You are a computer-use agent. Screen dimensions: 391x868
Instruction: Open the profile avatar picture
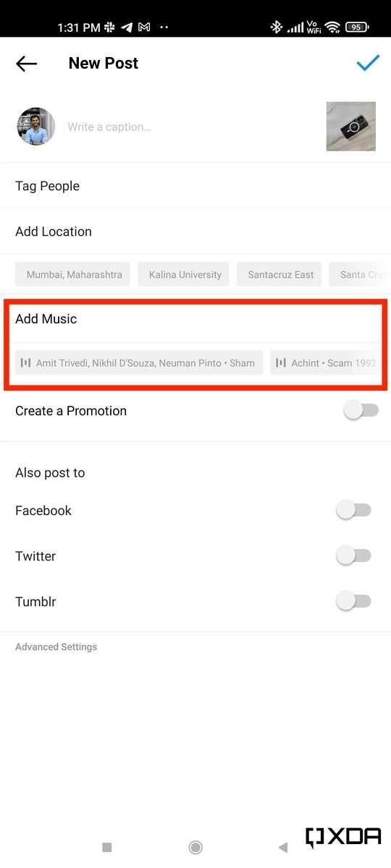tap(36, 127)
